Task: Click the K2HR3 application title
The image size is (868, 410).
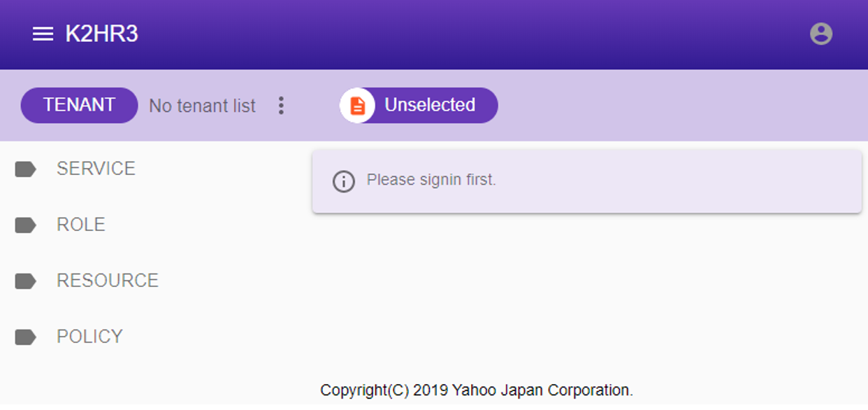Action: 102,34
